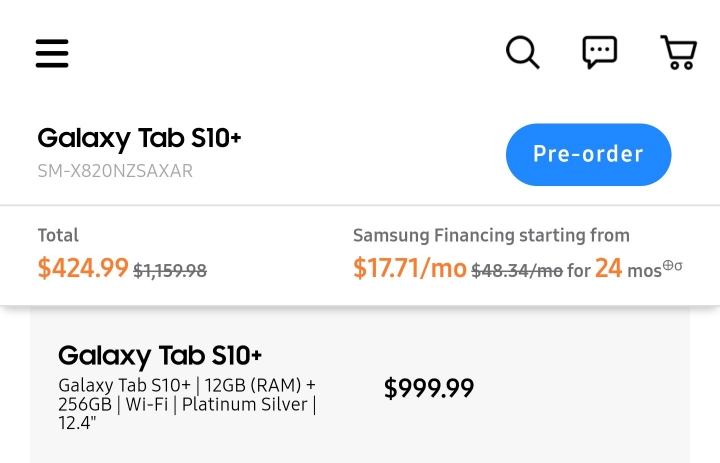The width and height of the screenshot is (720, 463).
Task: Tap the search magnifier icon
Action: [523, 52]
